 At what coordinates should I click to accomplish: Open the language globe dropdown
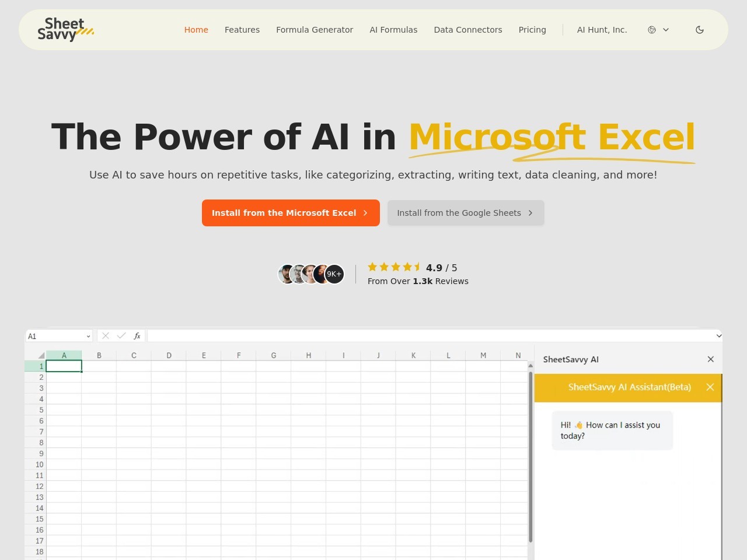pos(658,30)
